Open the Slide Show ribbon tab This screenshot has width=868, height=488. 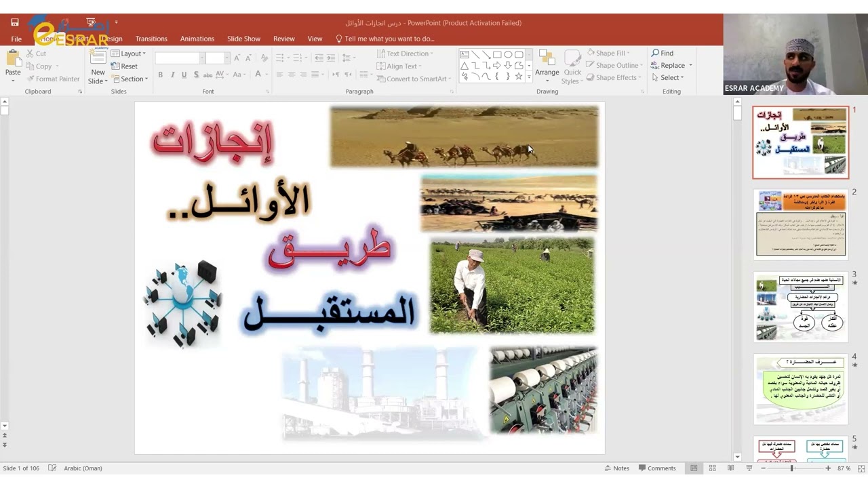coord(243,39)
